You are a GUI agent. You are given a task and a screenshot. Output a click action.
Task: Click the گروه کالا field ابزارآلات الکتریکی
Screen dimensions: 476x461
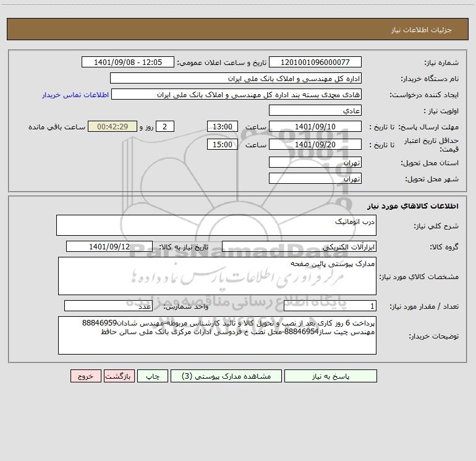pyautogui.click(x=299, y=246)
